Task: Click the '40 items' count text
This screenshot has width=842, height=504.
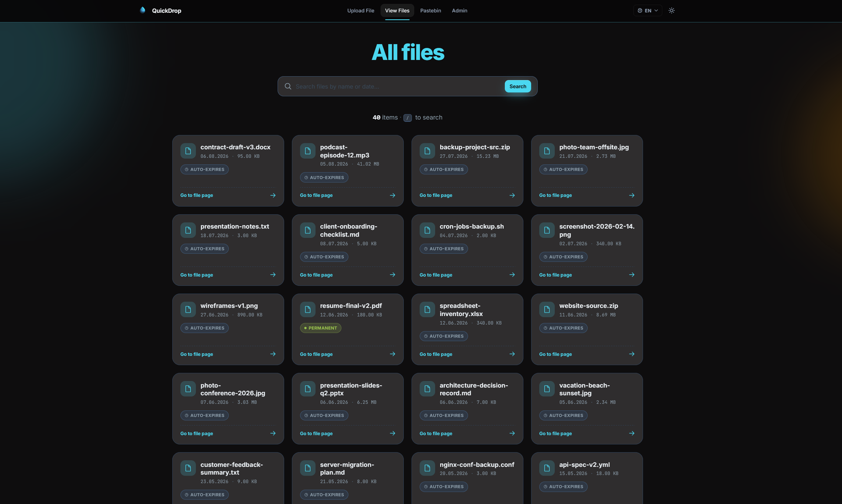Action: pyautogui.click(x=385, y=117)
